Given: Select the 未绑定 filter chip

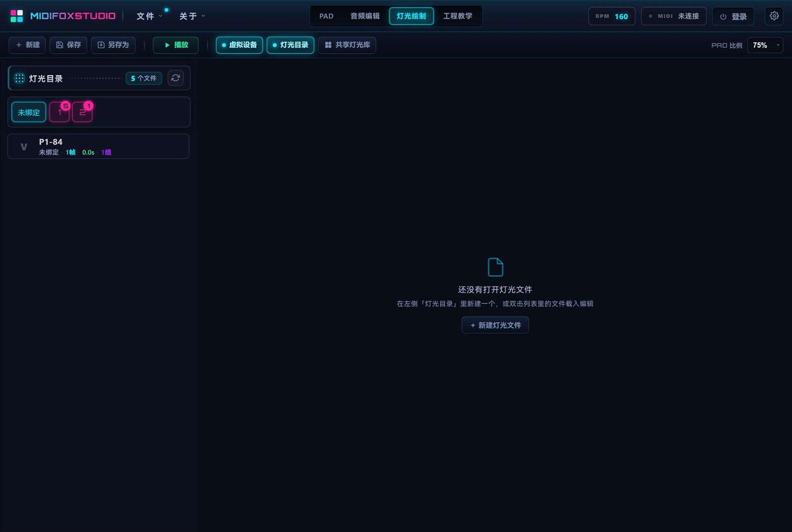Looking at the screenshot, I should (x=29, y=112).
